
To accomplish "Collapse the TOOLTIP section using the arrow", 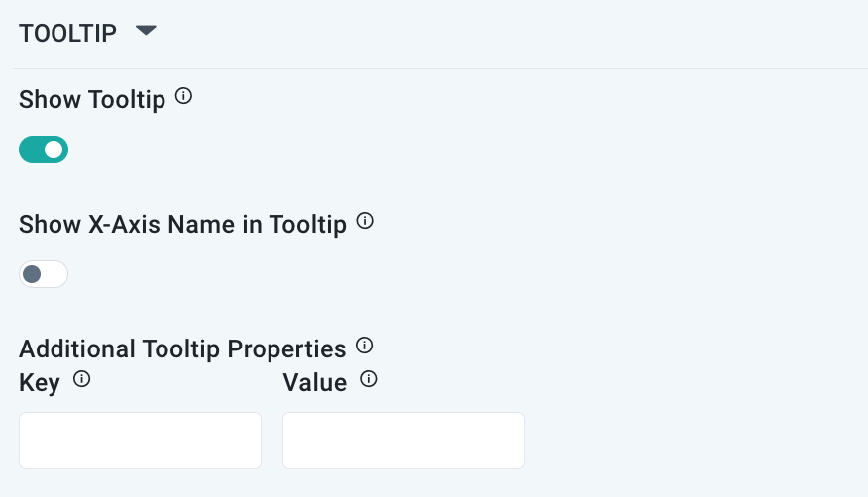I will (146, 32).
